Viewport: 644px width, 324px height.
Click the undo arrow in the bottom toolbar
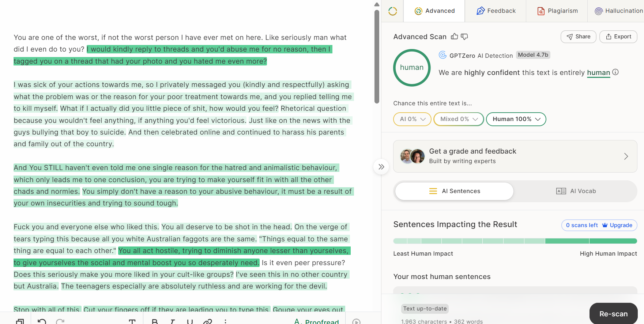(42, 321)
